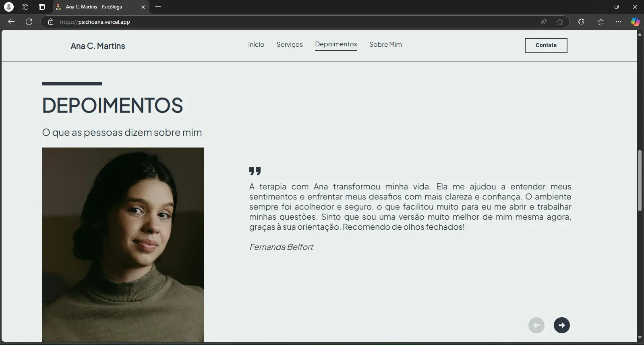Click the Ana C. Martins logo link
Viewport: 644px width, 345px height.
(x=98, y=46)
